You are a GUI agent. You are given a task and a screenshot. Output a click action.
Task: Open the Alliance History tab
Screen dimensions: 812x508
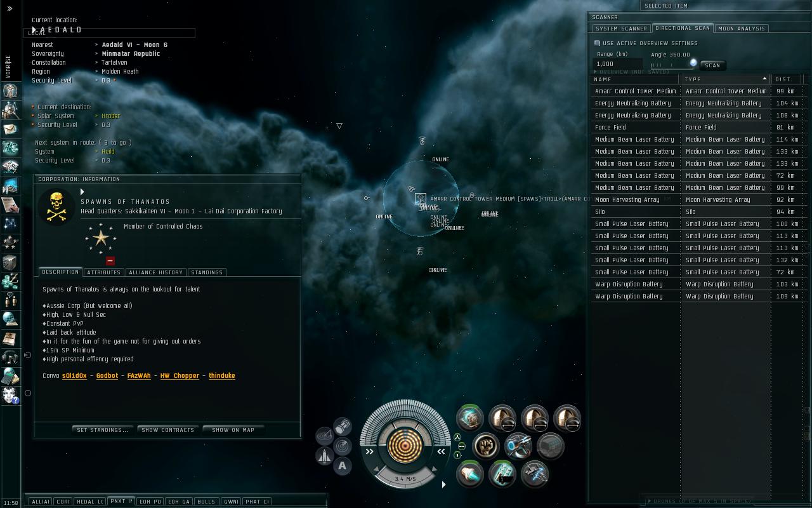coord(155,272)
